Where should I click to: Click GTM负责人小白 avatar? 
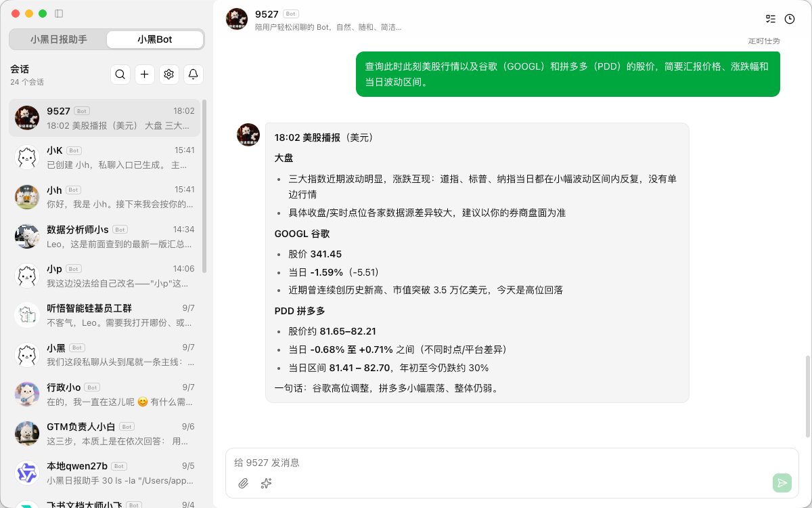[x=27, y=433]
